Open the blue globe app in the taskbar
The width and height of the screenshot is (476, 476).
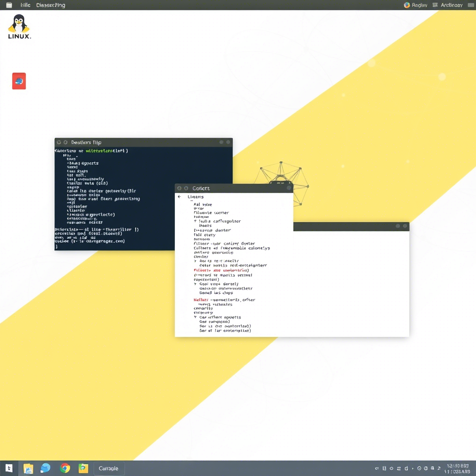tap(46, 468)
